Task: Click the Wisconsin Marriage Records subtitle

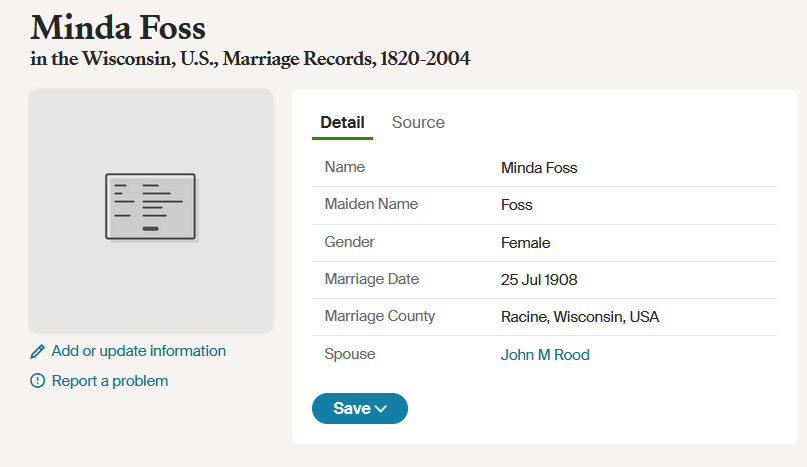Action: coord(250,59)
